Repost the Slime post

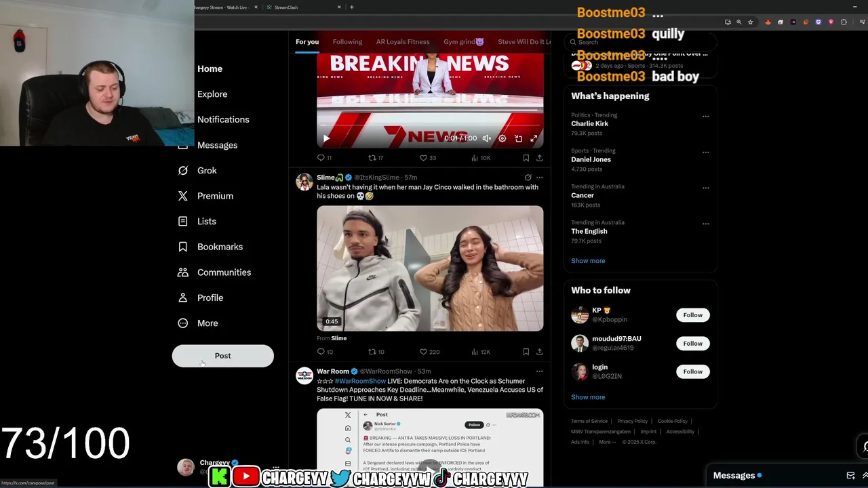[376, 352]
